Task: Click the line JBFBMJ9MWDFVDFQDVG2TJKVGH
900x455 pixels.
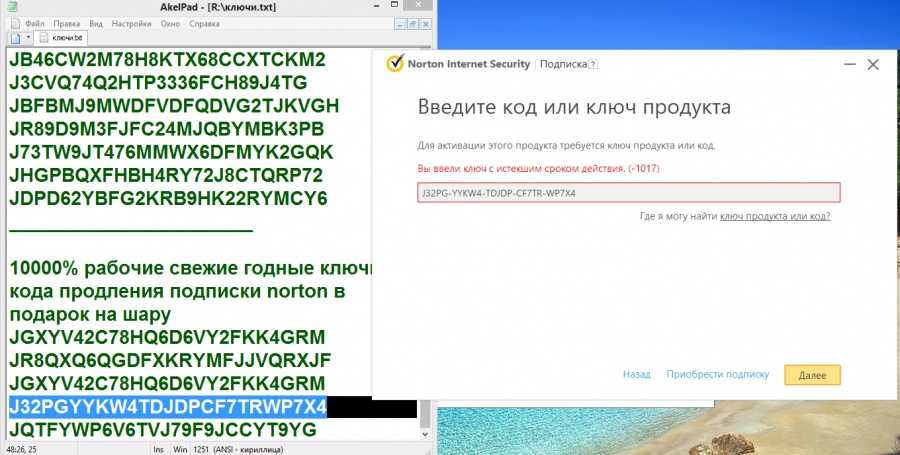Action: point(174,106)
